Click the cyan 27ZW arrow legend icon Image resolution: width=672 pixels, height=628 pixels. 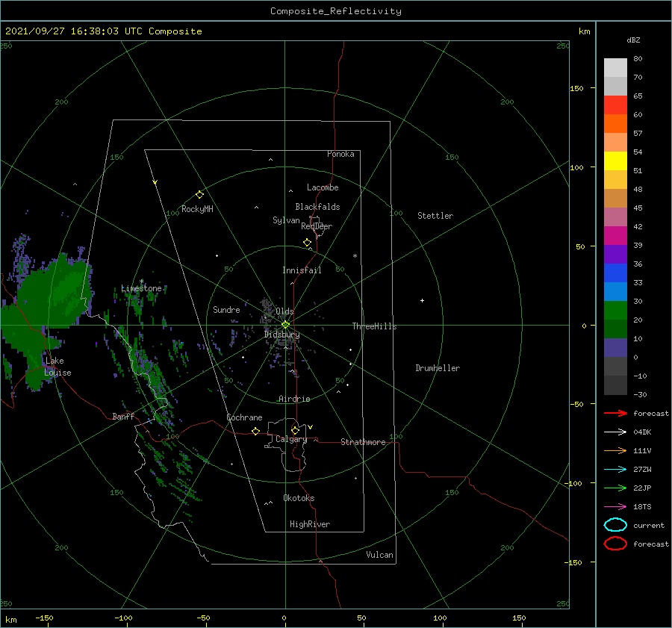coord(615,470)
